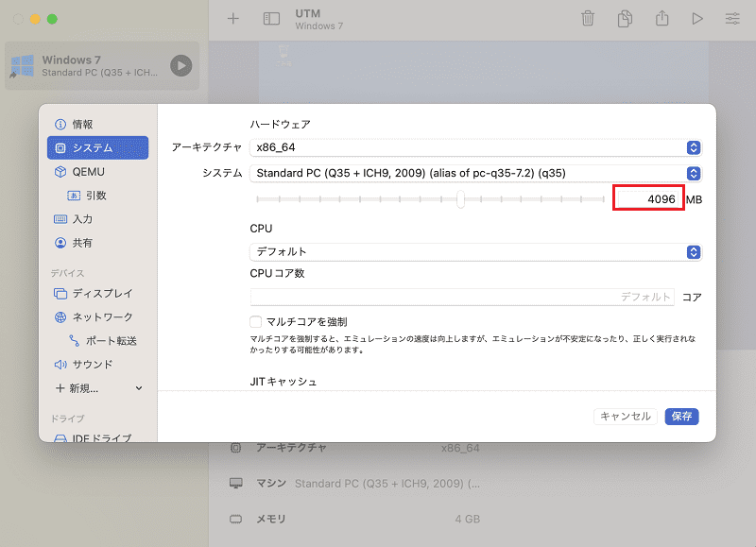Screen dimensions: 756x547
Task: Click the play icon in UTM toolbar
Action: point(697,19)
